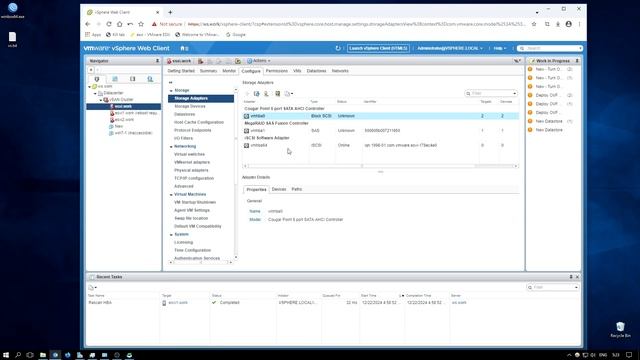Open Recycle Bin on desktop
Viewport: 640px width, 360px height.
[620, 329]
